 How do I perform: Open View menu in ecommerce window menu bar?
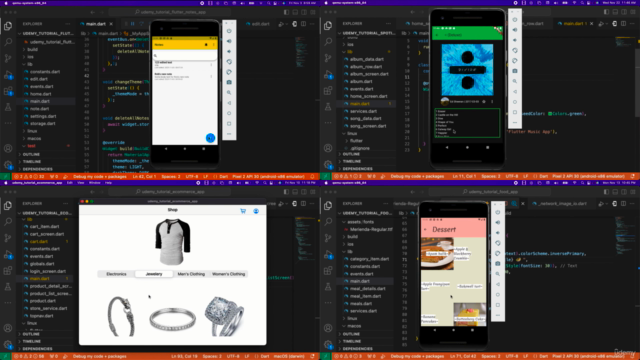coord(81,183)
